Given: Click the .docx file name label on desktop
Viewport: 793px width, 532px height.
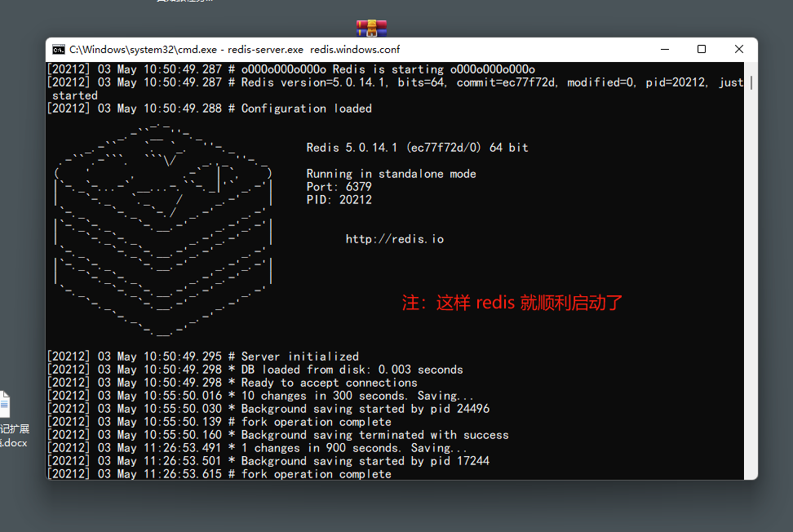Looking at the screenshot, I should (14, 436).
